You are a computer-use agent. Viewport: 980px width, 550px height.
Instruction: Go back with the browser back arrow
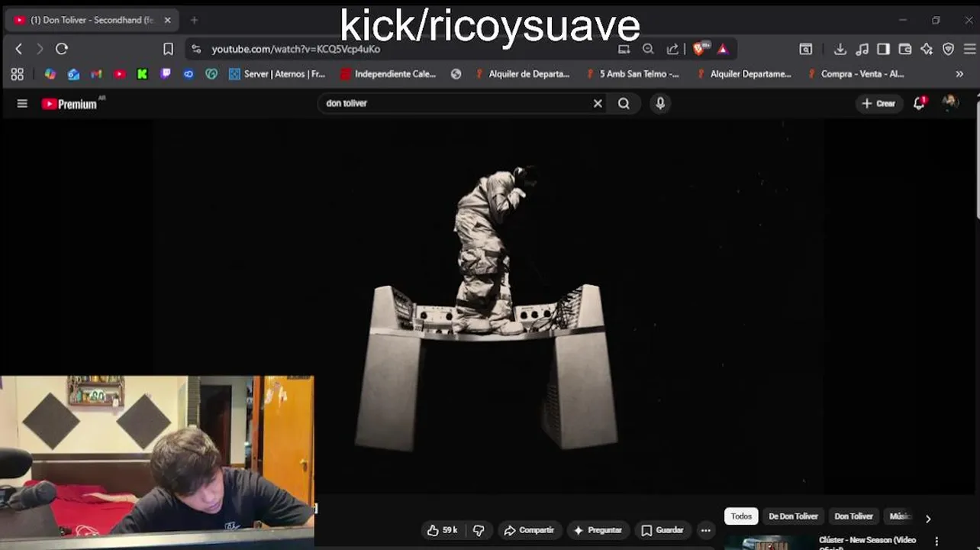[19, 49]
